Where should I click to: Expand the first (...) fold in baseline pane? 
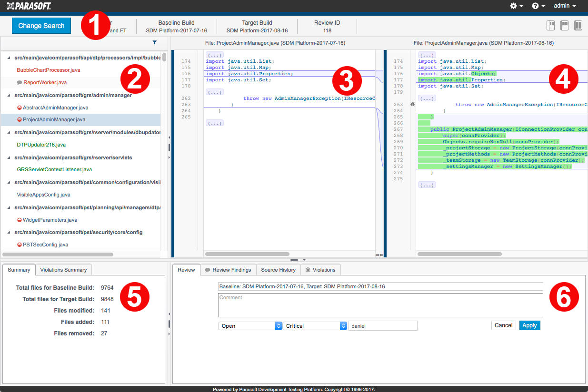tap(214, 55)
